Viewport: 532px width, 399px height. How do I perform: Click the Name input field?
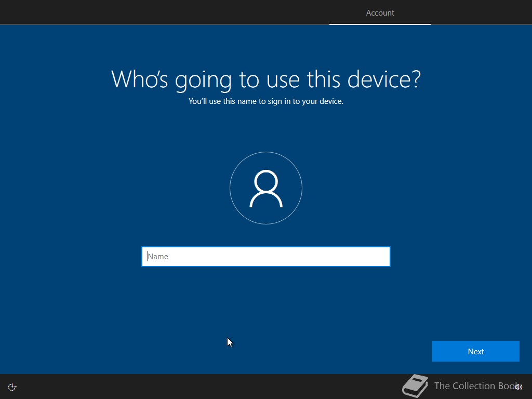(265, 257)
